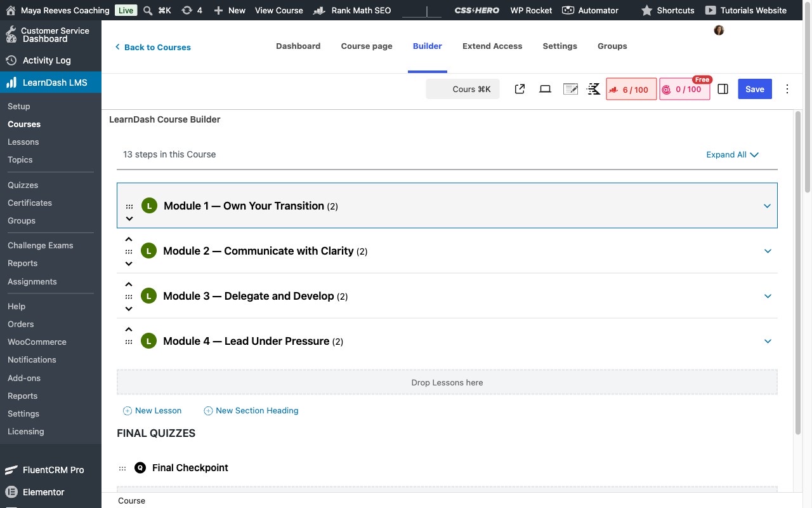Move Module 4 up with arrow

pos(129,330)
